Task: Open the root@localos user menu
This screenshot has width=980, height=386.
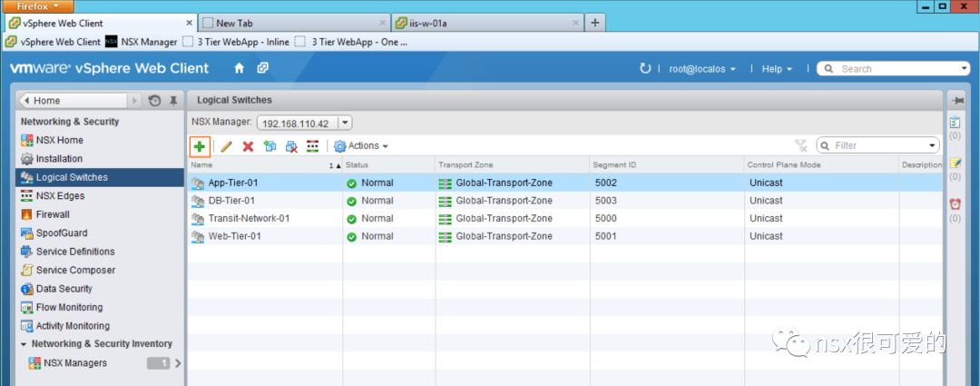Action: click(x=701, y=69)
